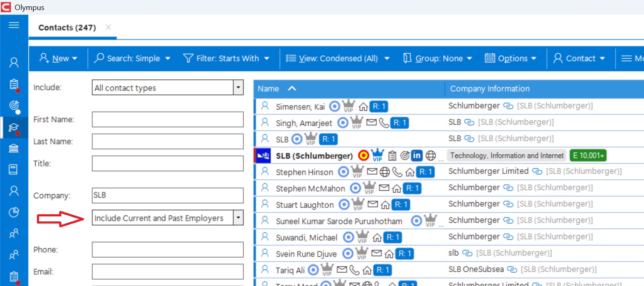The height and width of the screenshot is (286, 644).
Task: Click the VIP crown for Suwandi, Michael
Action: (x=362, y=237)
